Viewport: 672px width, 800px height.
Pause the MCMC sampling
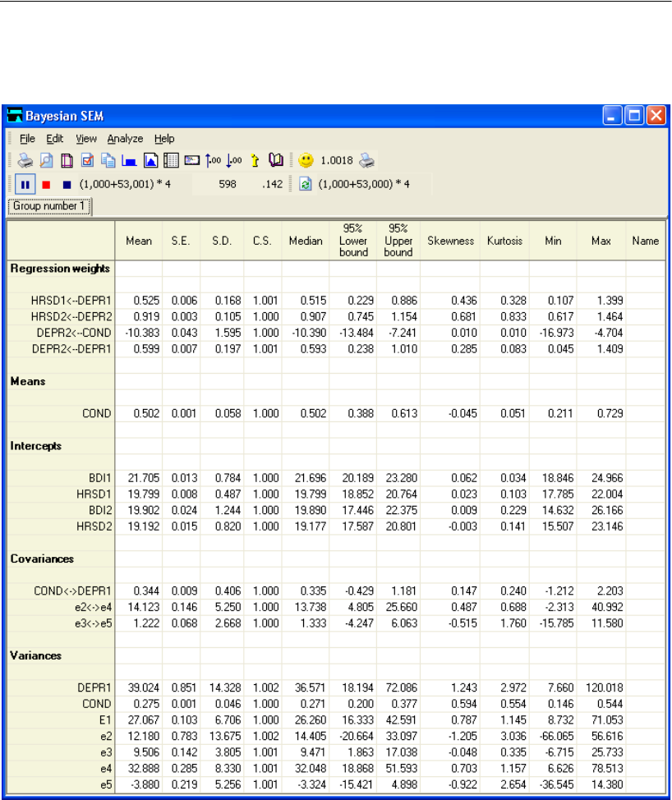(x=25, y=185)
